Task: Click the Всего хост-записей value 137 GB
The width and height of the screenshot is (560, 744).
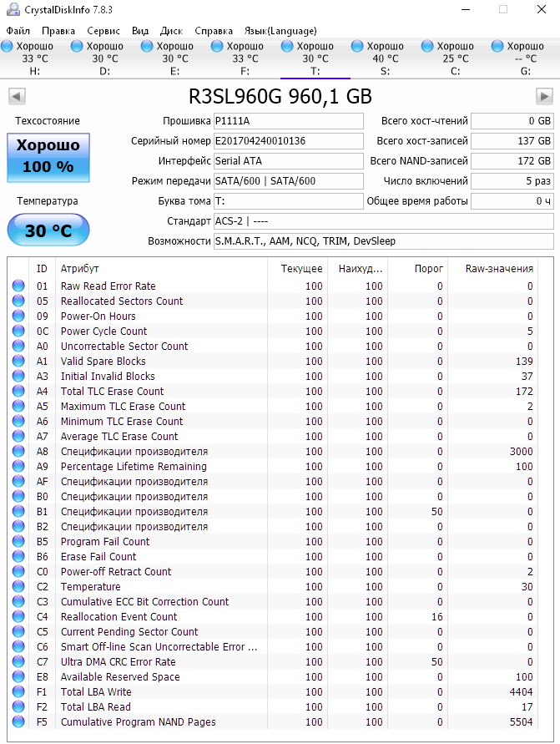Action: click(x=512, y=141)
